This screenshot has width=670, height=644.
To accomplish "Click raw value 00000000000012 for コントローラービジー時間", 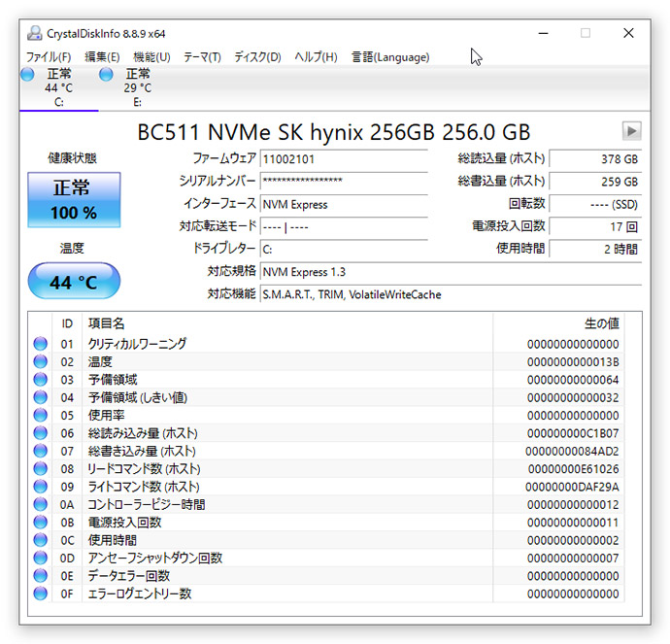I will (x=573, y=505).
